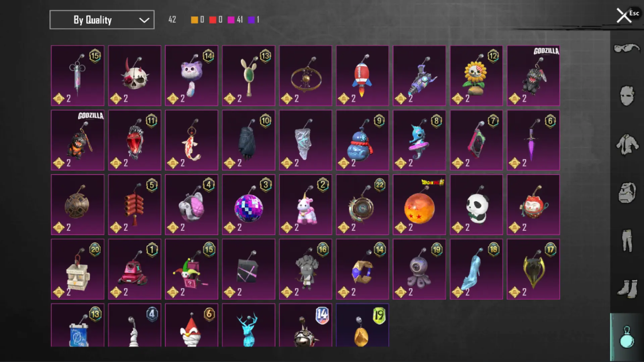Close the inventory with the X button

tap(624, 15)
